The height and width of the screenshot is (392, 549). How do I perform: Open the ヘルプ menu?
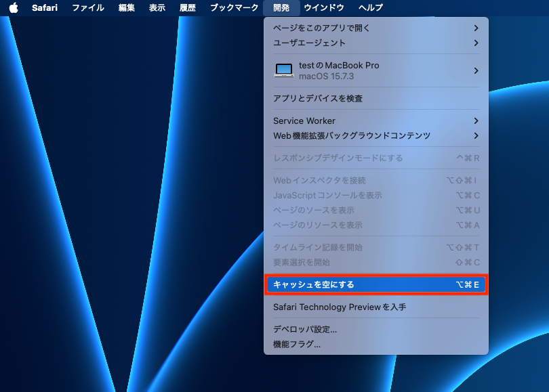tap(371, 7)
